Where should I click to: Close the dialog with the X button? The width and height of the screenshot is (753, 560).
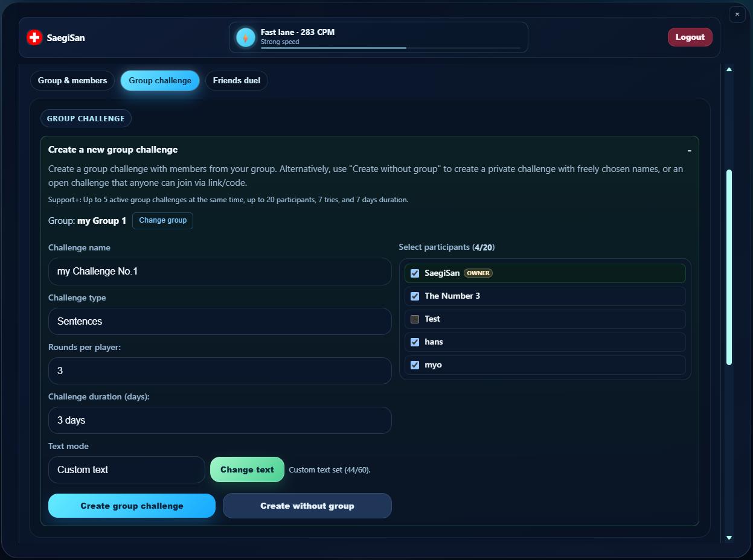737,14
